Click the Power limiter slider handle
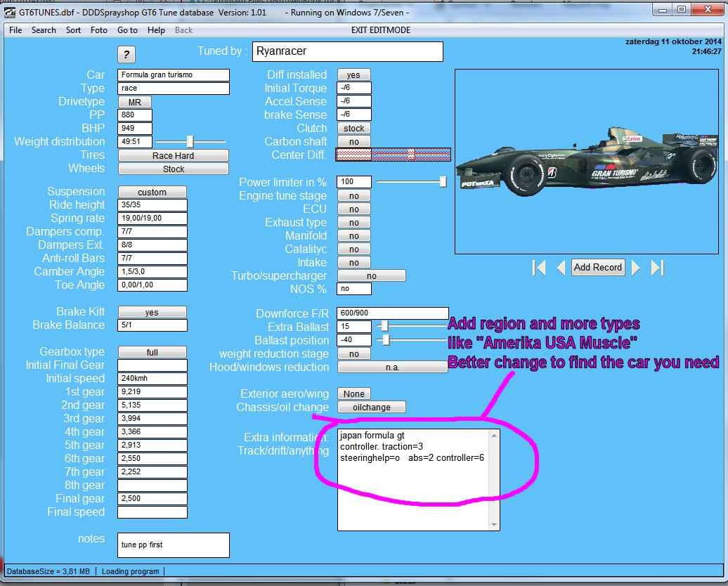The width and height of the screenshot is (728, 586). [443, 181]
